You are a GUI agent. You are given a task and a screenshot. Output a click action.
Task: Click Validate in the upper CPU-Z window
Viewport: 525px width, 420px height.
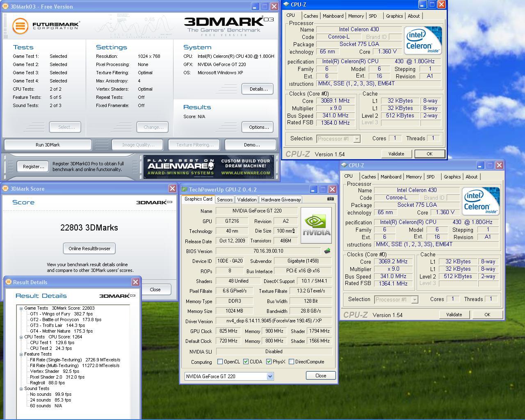[x=396, y=154]
